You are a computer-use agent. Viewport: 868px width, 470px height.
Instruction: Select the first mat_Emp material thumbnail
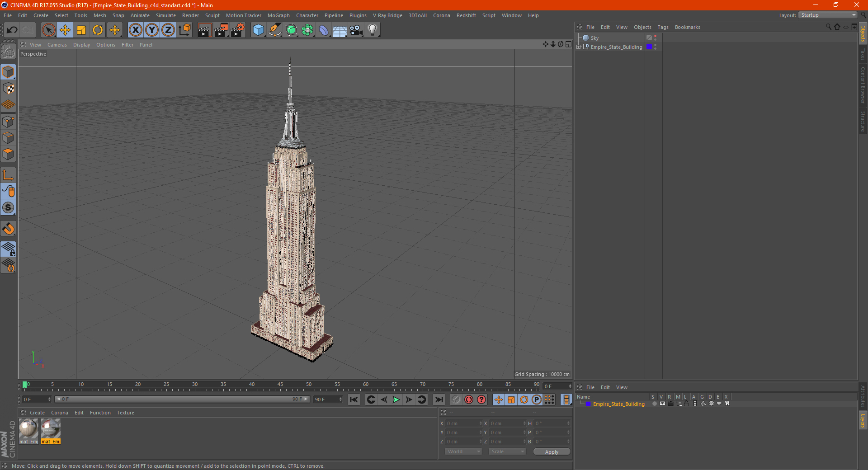28,432
